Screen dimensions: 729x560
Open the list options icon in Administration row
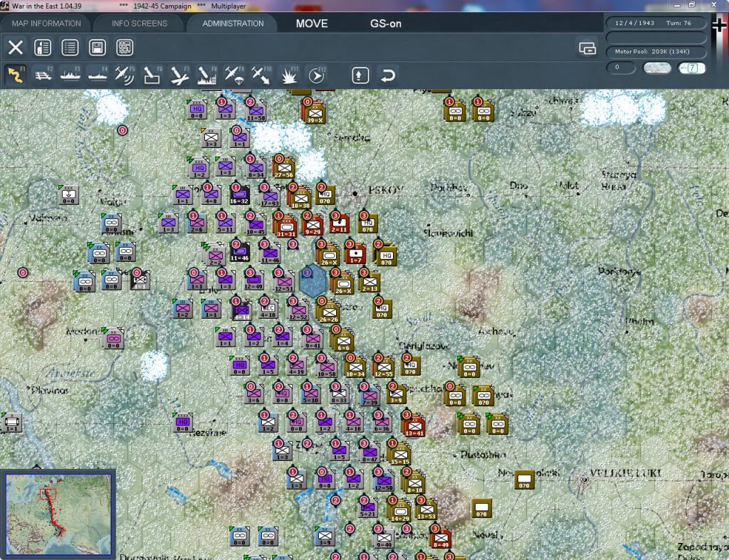tap(70, 48)
